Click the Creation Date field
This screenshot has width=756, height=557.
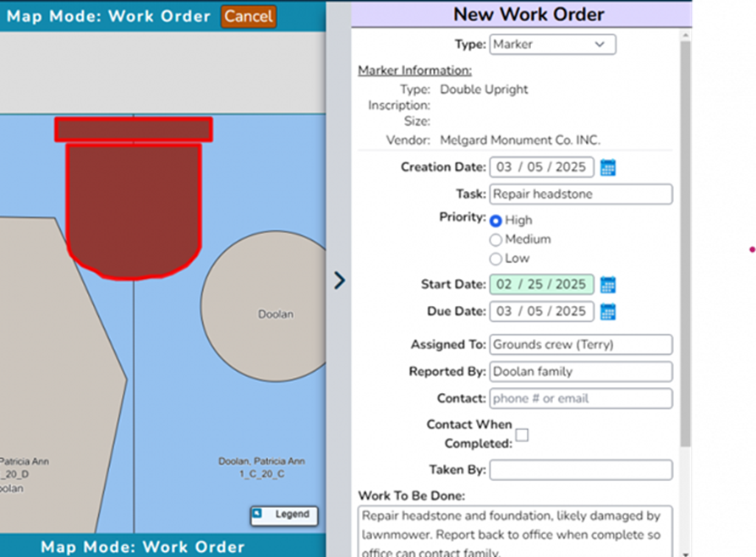(x=541, y=167)
